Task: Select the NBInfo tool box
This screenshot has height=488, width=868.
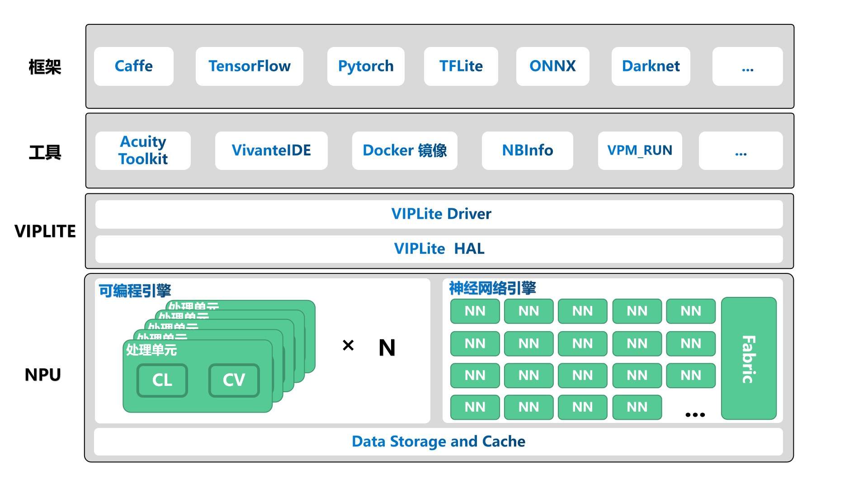Action: tap(527, 150)
